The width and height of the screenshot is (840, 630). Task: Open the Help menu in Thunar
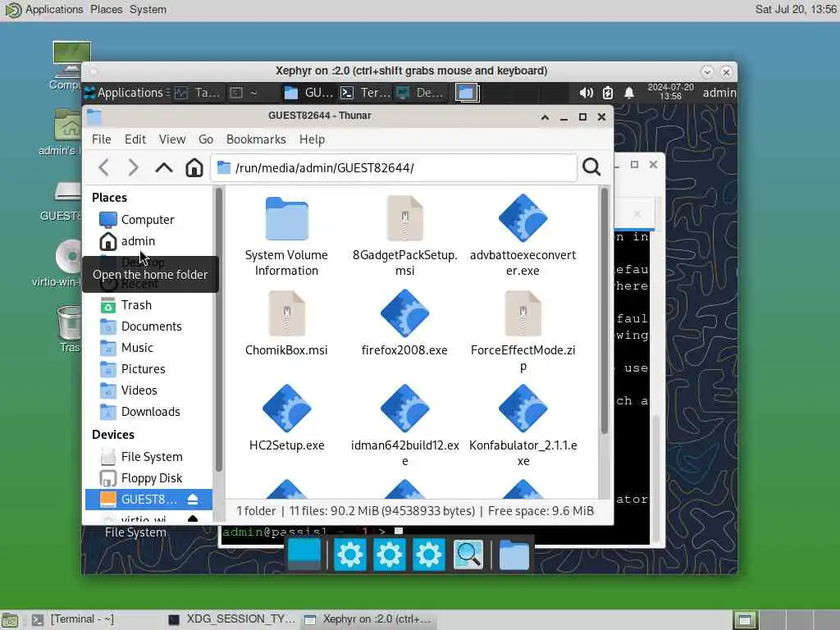pos(312,139)
